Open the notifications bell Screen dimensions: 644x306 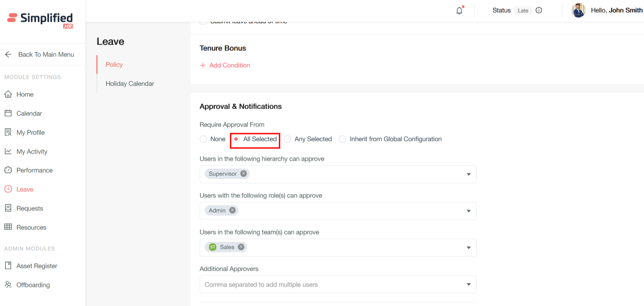459,10
